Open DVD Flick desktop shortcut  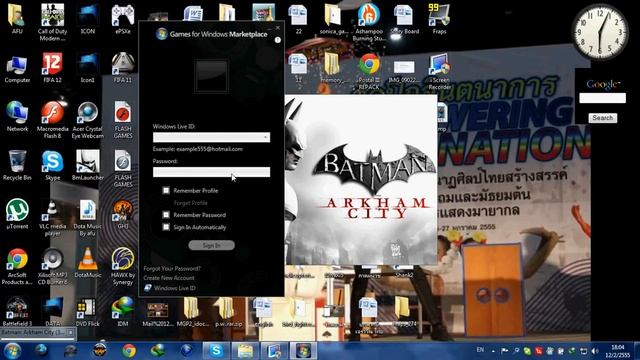[87, 311]
